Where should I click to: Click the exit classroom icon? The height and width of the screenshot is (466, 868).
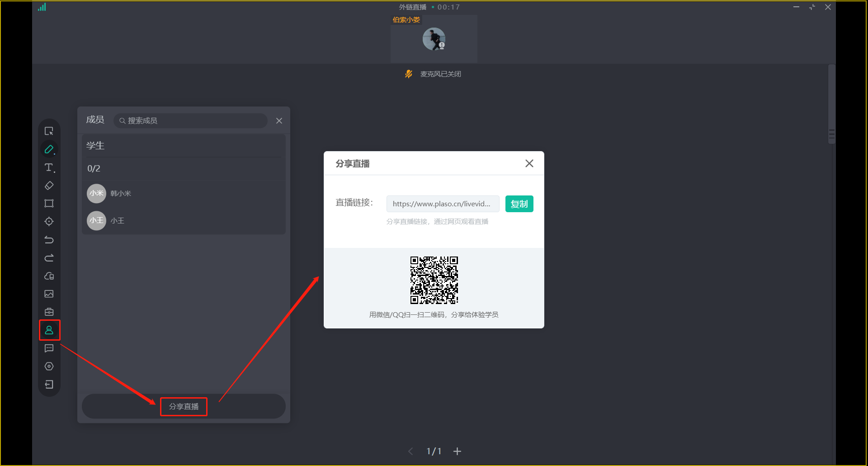pos(49,385)
